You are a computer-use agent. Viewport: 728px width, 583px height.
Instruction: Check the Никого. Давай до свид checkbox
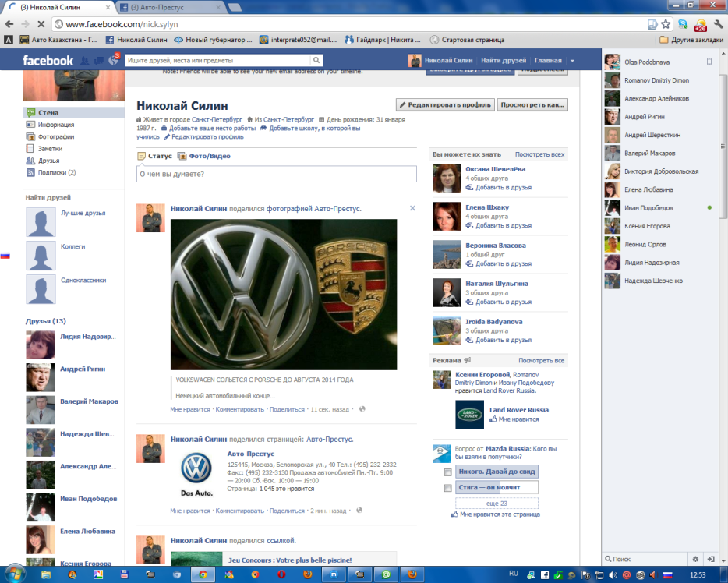(x=447, y=472)
